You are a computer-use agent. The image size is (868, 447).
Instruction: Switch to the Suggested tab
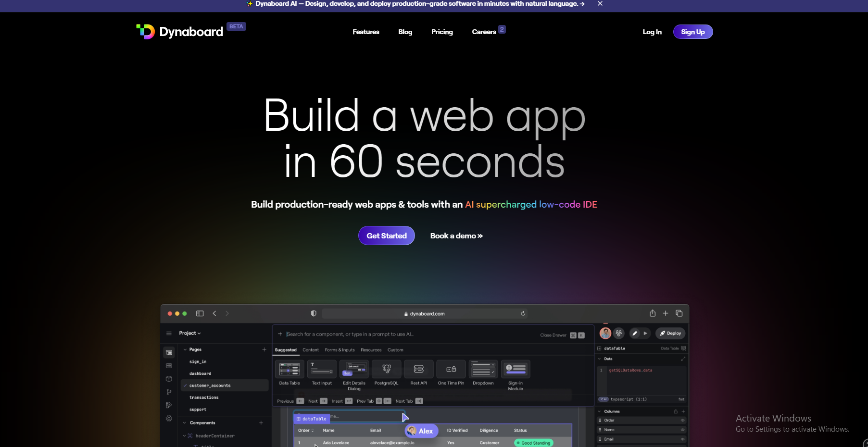click(286, 350)
